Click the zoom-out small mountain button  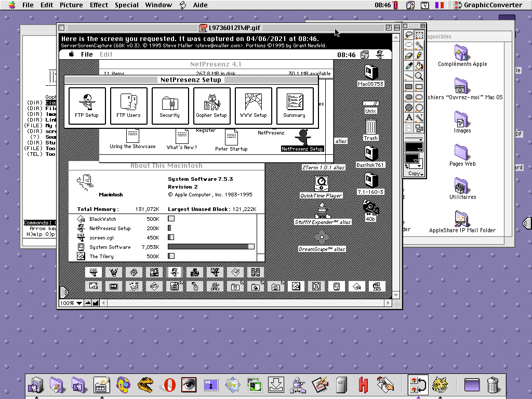click(88, 303)
